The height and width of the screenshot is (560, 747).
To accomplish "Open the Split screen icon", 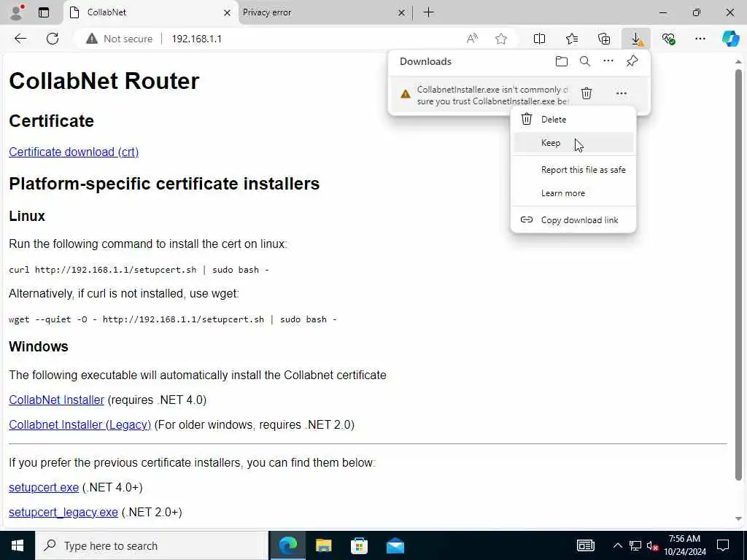I will click(539, 39).
